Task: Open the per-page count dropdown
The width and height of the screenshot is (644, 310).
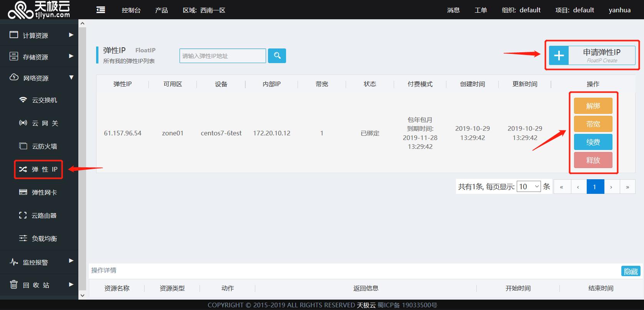Action: [529, 187]
